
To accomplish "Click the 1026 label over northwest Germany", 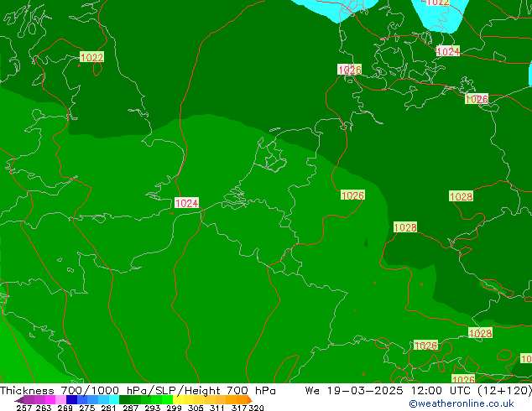I will [352, 195].
